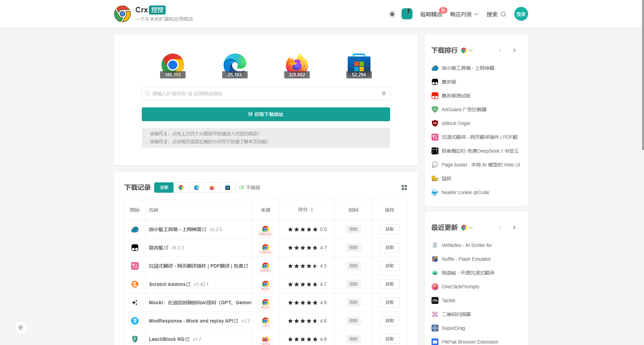The width and height of the screenshot is (644, 345).
Task: Go to previous page of 下载排行
Action: pyautogui.click(x=500, y=50)
